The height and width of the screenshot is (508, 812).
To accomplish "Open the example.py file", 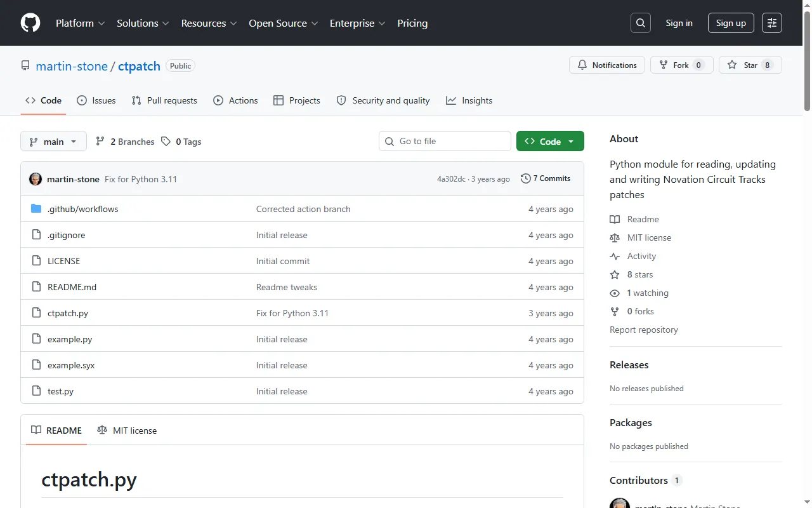I will click(70, 339).
